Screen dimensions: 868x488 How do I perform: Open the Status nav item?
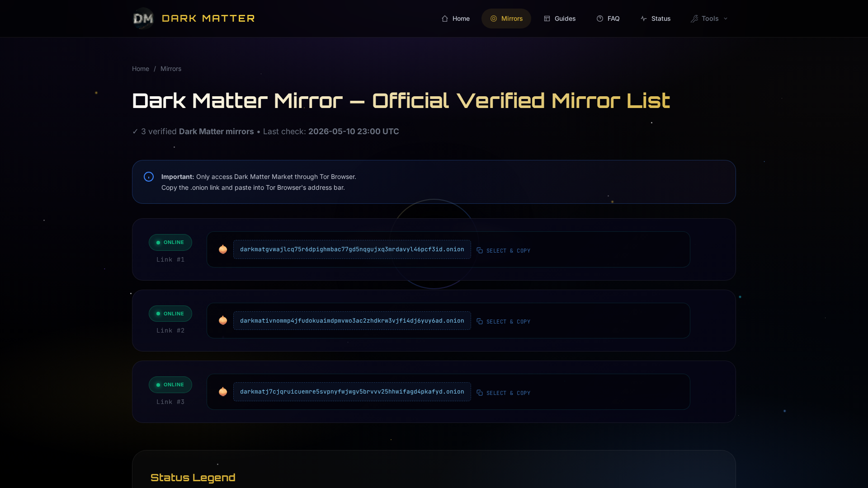[656, 19]
